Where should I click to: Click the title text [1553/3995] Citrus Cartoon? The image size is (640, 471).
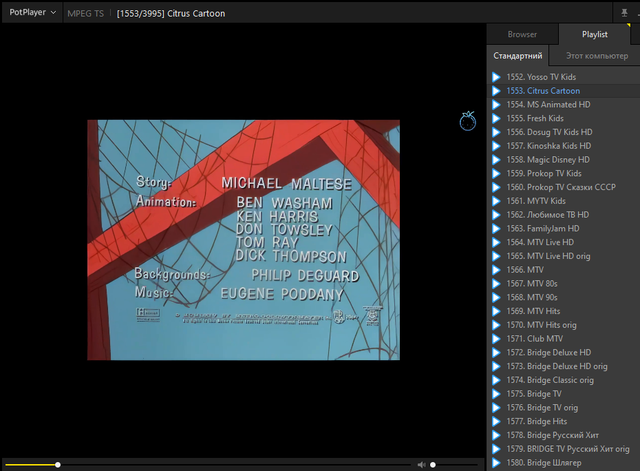(171, 13)
